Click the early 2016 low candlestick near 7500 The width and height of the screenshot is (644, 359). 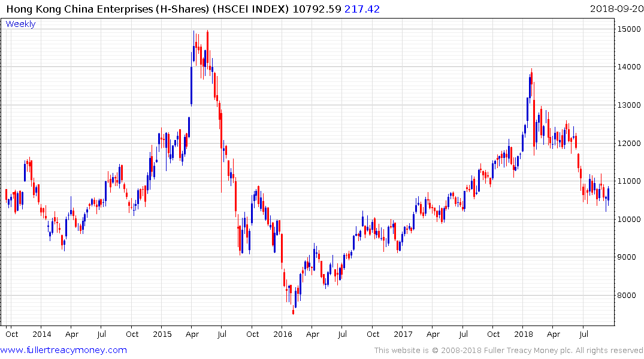(x=293, y=310)
